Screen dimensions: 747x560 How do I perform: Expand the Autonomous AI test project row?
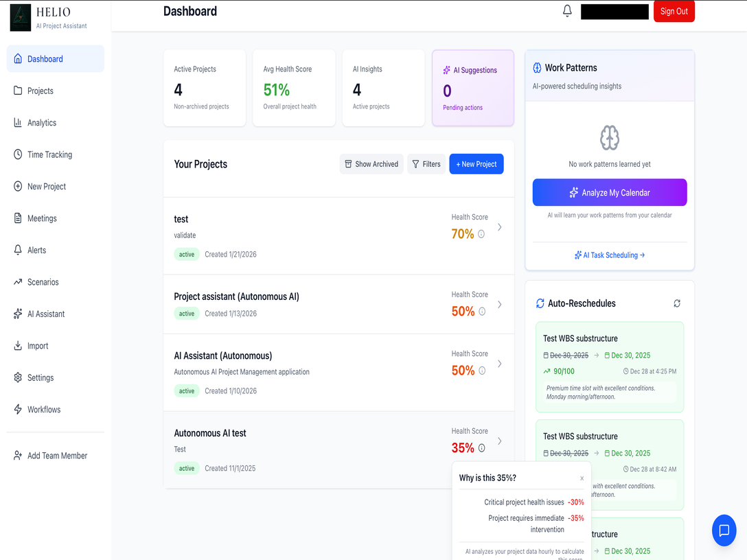click(x=499, y=441)
